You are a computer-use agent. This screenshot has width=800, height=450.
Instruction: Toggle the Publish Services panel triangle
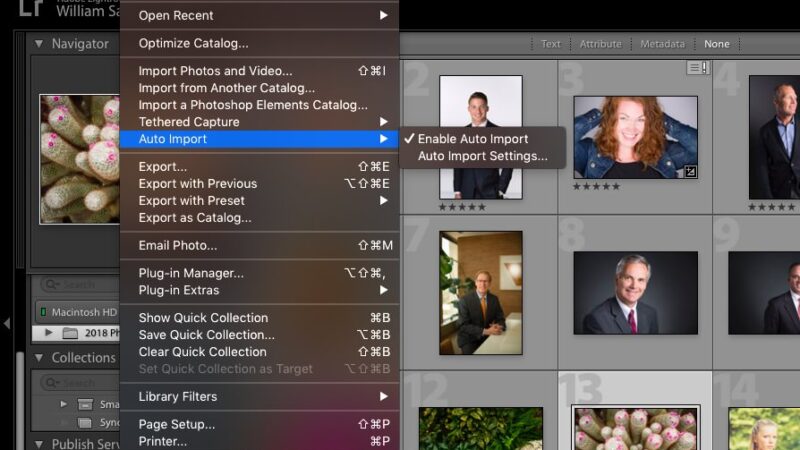pos(39,444)
